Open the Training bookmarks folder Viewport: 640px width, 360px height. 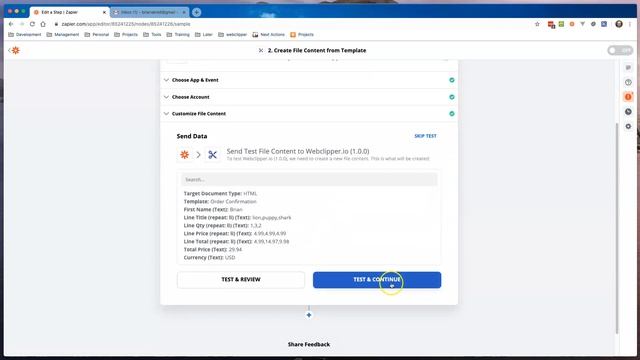[178, 35]
